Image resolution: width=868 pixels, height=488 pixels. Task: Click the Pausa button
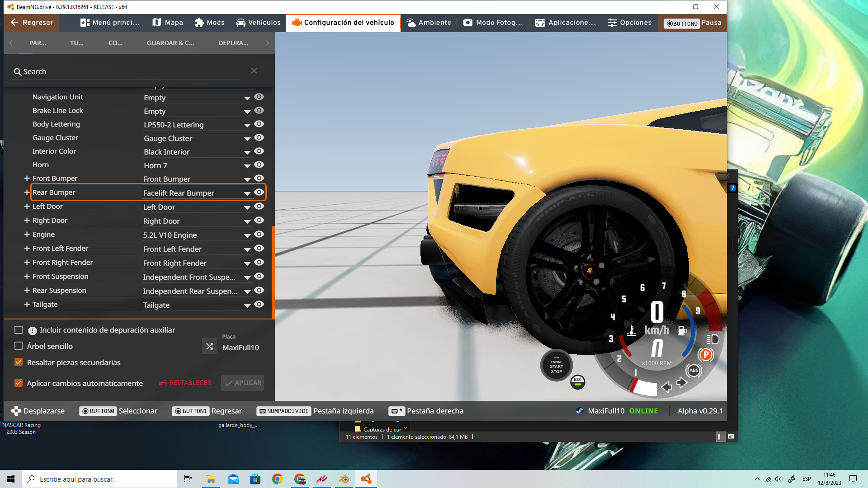click(x=693, y=23)
